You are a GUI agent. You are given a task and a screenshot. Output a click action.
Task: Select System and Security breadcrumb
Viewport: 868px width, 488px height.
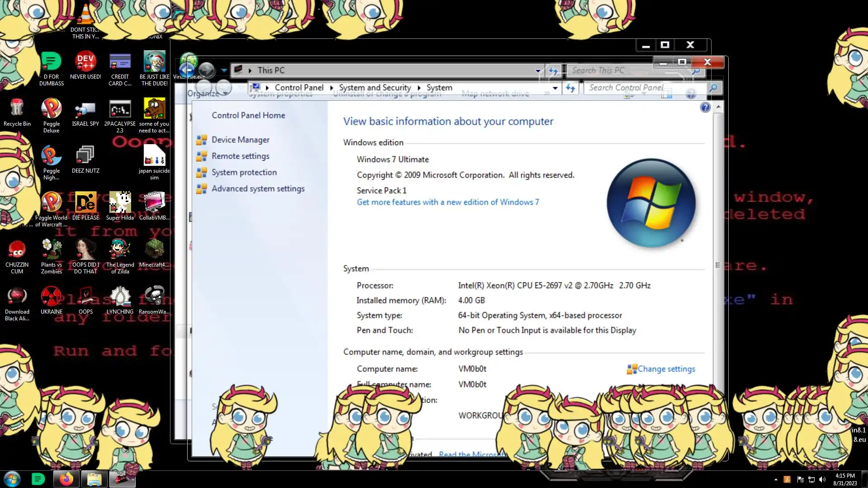[375, 88]
